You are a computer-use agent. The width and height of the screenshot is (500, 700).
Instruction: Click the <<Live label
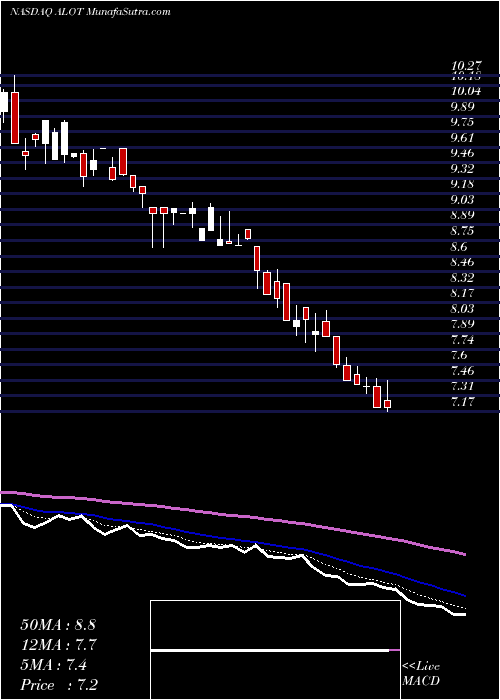pos(421,667)
